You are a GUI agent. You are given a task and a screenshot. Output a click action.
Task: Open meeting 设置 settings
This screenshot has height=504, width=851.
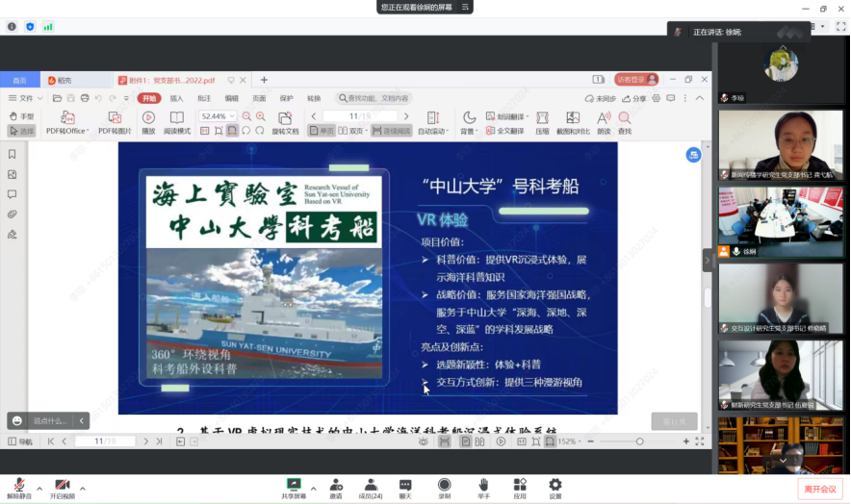click(555, 489)
